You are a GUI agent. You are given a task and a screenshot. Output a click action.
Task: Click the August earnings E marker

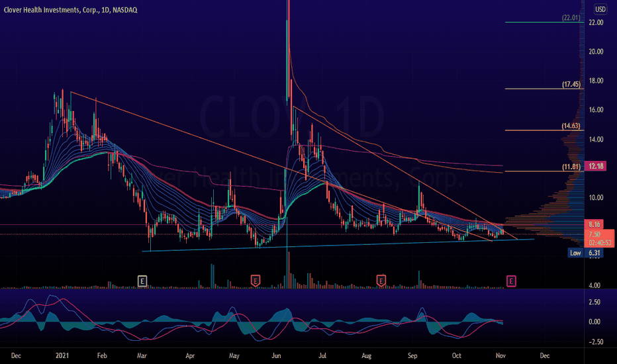(381, 281)
